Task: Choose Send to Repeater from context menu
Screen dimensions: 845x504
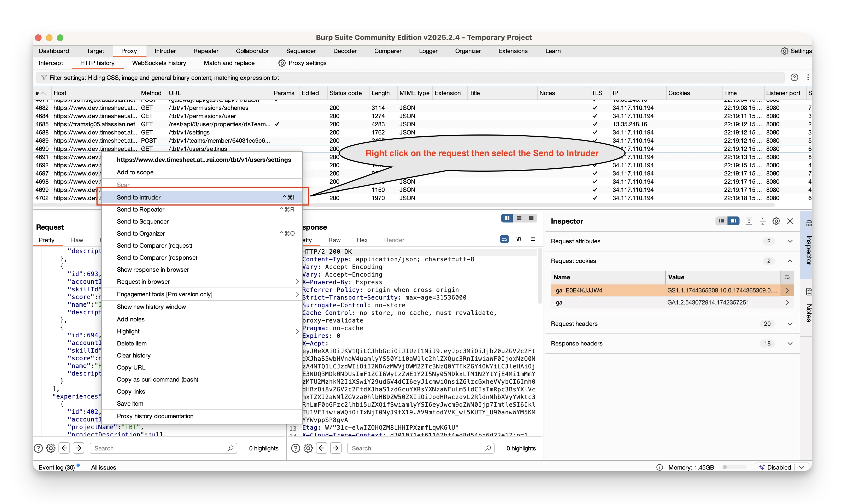Action: click(x=202, y=210)
